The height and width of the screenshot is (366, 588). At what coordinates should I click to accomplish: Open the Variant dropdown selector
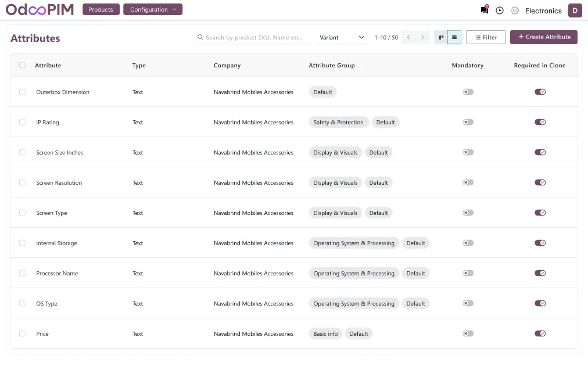(342, 37)
